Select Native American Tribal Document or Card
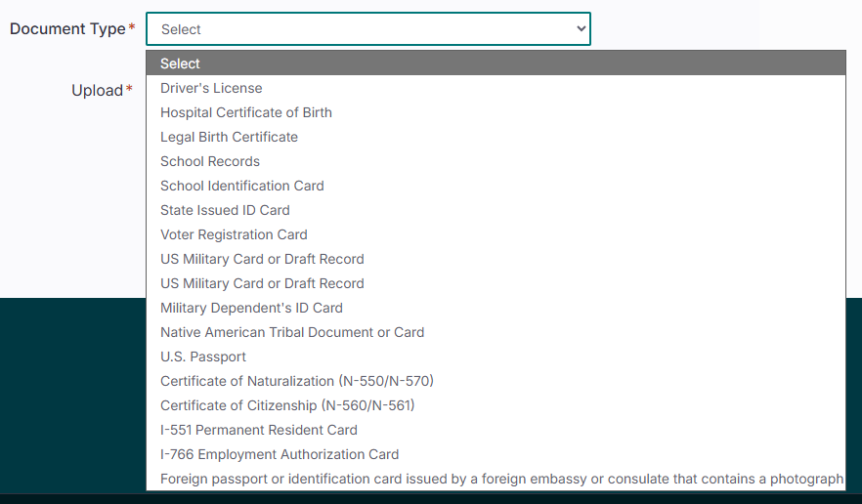The width and height of the screenshot is (862, 504). pyautogui.click(x=495, y=332)
